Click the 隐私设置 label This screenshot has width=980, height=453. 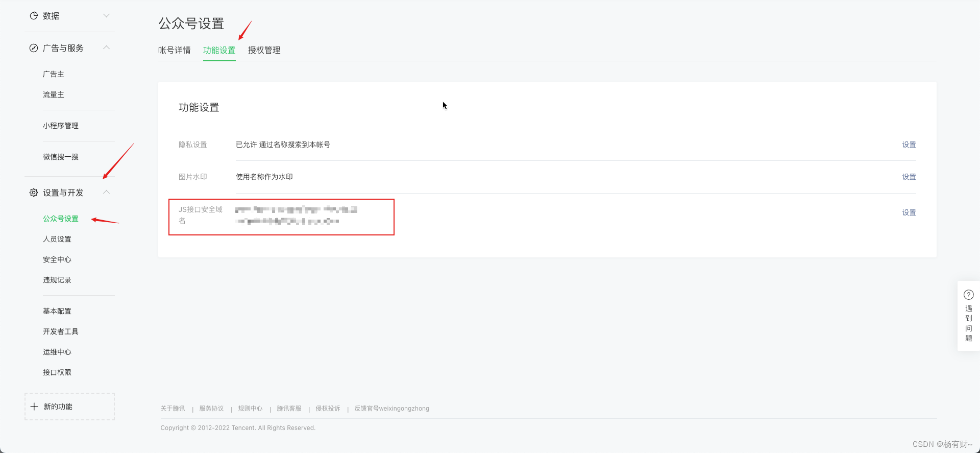[193, 145]
